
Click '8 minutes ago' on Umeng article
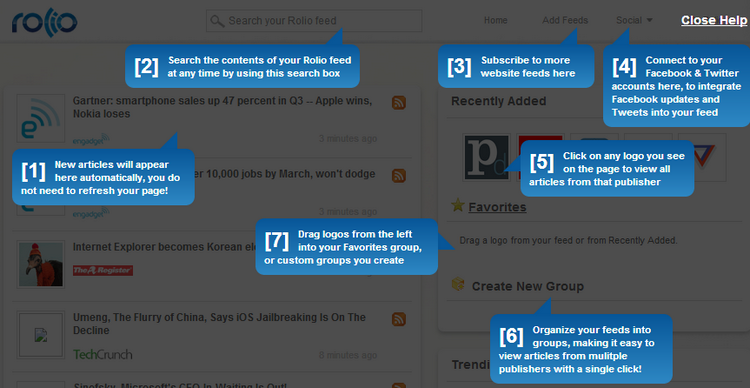[348, 355]
